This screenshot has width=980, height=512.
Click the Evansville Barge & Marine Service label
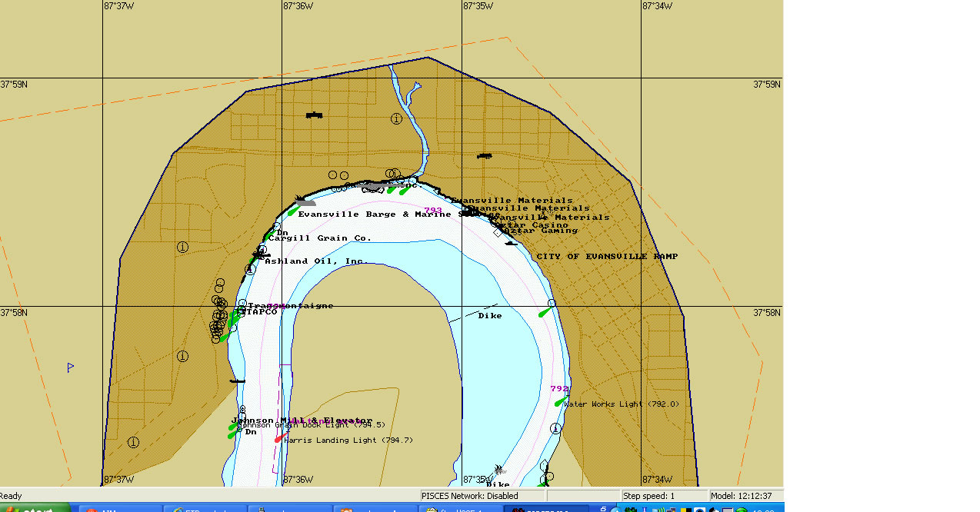399,214
